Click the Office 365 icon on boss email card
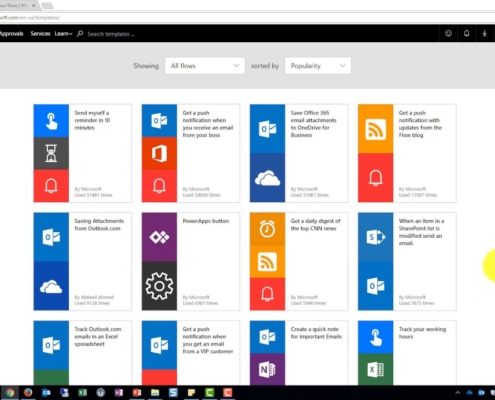This screenshot has width=495, height=400. pos(159,153)
